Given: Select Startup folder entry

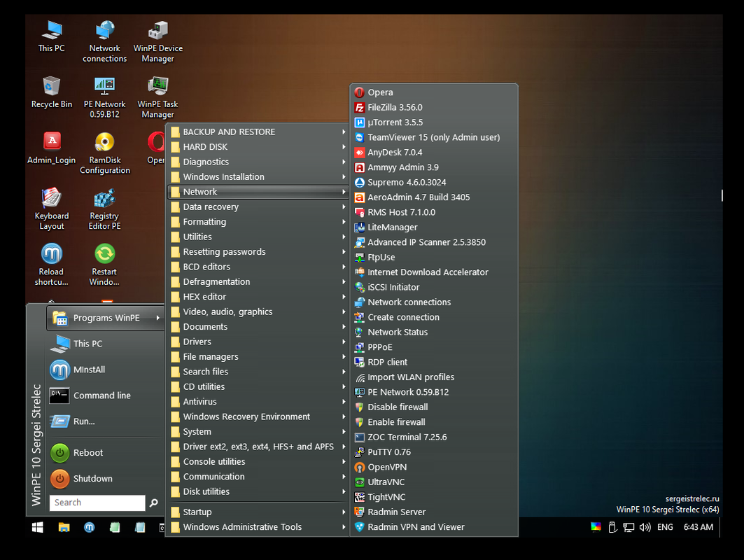Looking at the screenshot, I should point(258,512).
